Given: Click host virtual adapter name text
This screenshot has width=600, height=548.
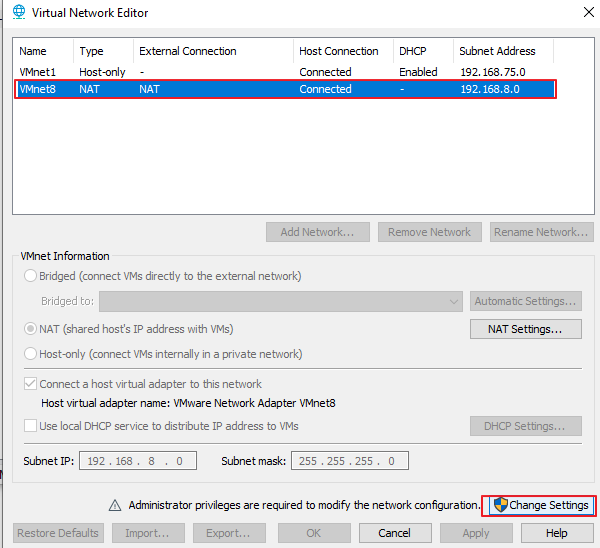Looking at the screenshot, I should [188, 403].
